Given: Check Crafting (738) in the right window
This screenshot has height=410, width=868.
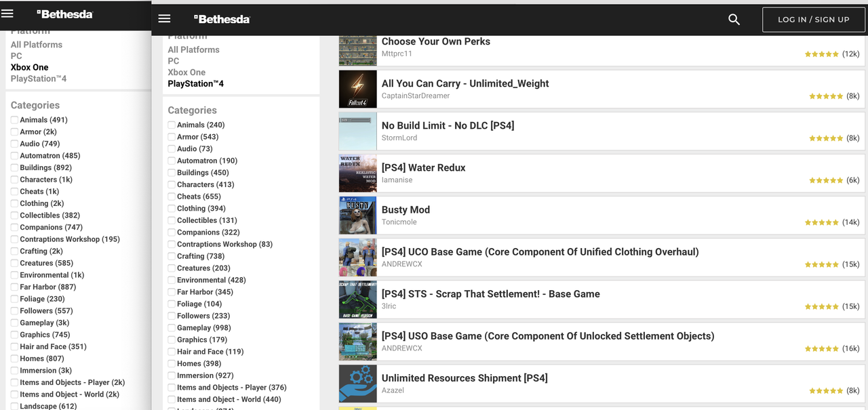Looking at the screenshot, I should (x=172, y=256).
